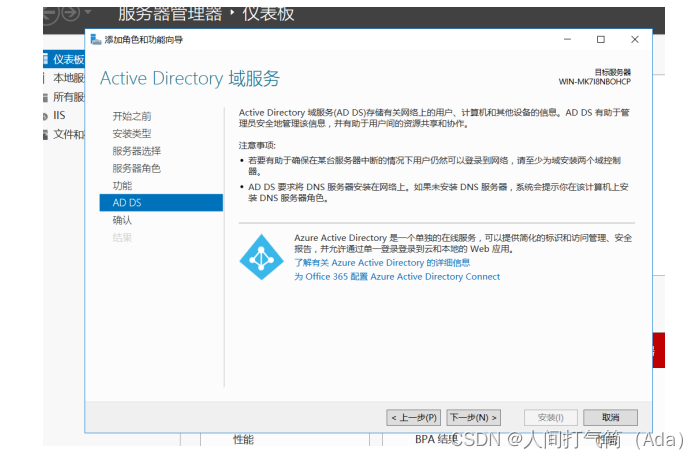Viewport: 699px width, 459px height.
Task: Select 仪表板 in Server Manager sidebar
Action: [64, 59]
